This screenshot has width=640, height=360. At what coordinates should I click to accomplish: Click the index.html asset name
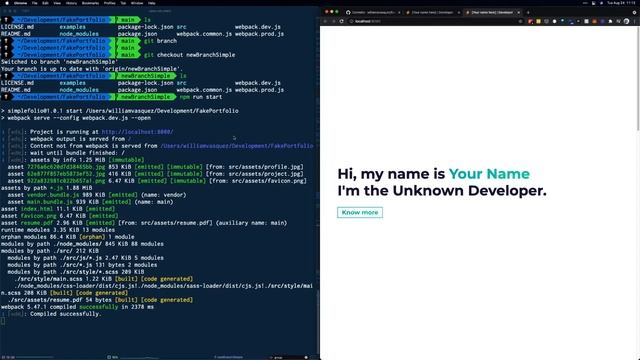pos(37,209)
